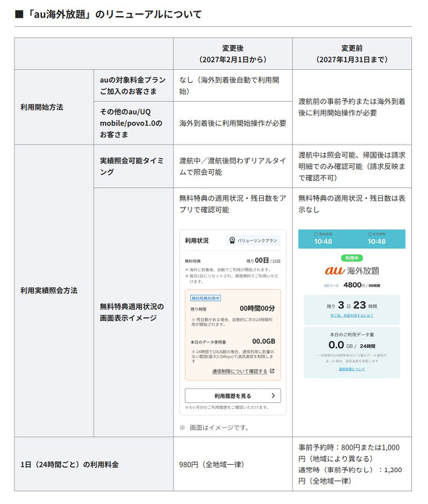The width and height of the screenshot is (428, 504).
Task: Click the green 利用中 status badge
Action: tap(352, 258)
